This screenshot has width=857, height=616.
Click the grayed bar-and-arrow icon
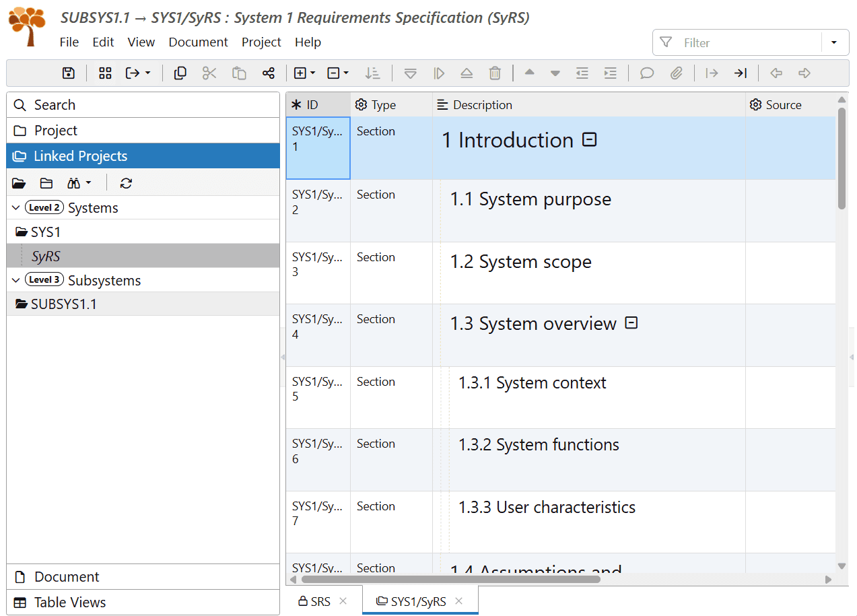click(712, 73)
